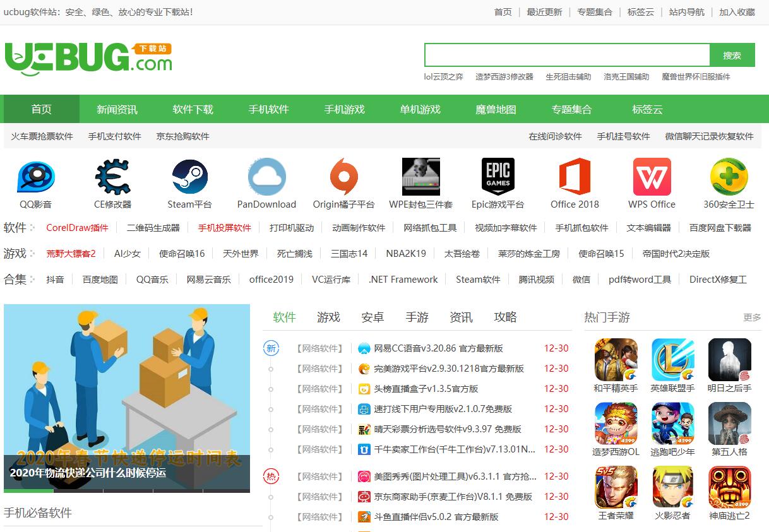
Task: Open 千牛卖家工作台 v7.13.01N entry
Action: pyautogui.click(x=455, y=449)
